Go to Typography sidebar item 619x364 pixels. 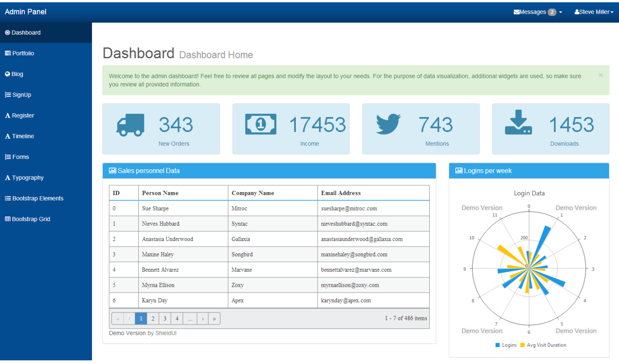[28, 178]
